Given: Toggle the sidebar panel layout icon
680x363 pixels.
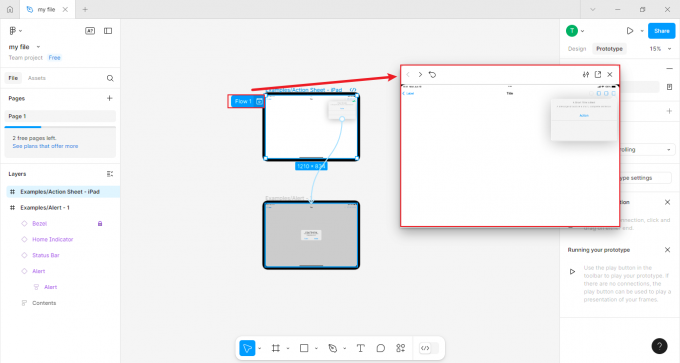Looking at the screenshot, I should (108, 31).
